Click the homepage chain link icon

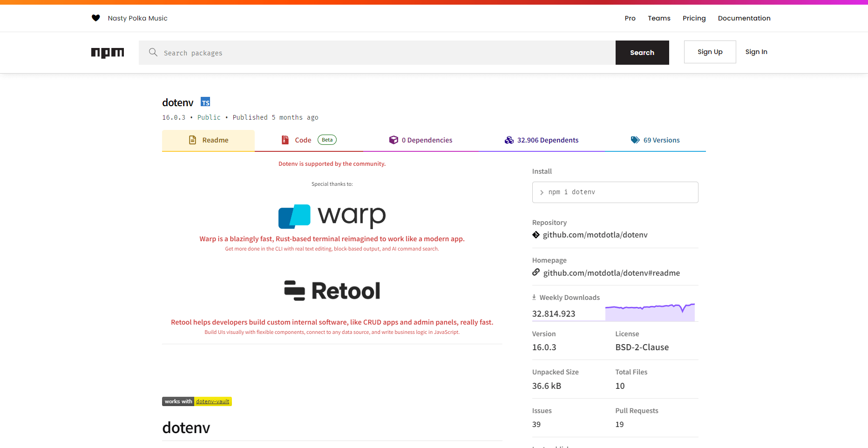(536, 272)
